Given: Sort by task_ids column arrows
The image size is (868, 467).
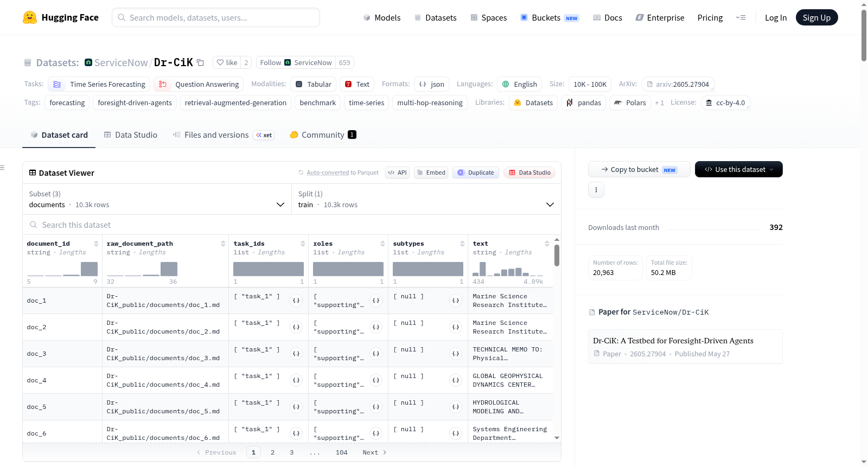Looking at the screenshot, I should click(303, 244).
